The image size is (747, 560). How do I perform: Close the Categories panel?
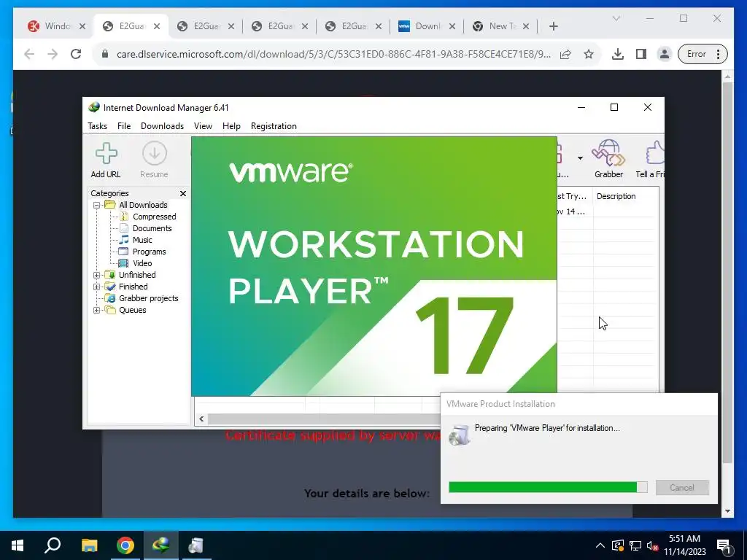click(183, 193)
